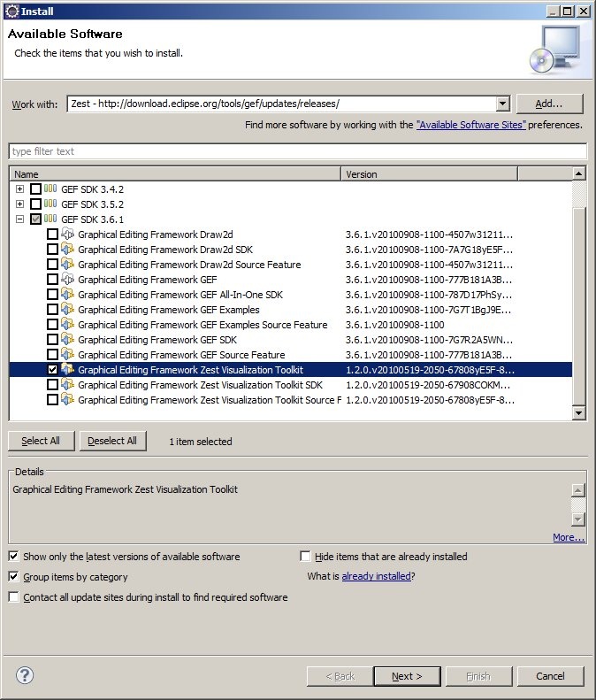Expand the GEF SDK 3.4.2 tree node
Image resolution: width=596 pixels, height=700 pixels.
tap(19, 189)
